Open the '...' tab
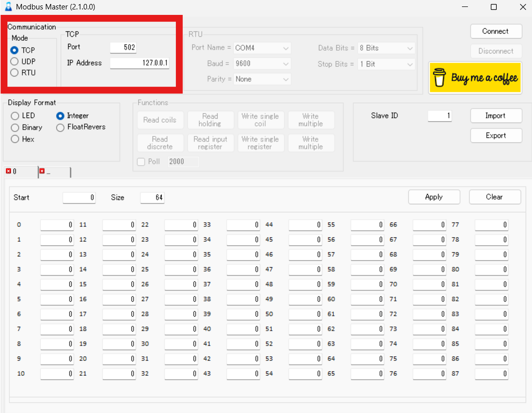Viewport: 532px width, 413px height. click(56, 172)
